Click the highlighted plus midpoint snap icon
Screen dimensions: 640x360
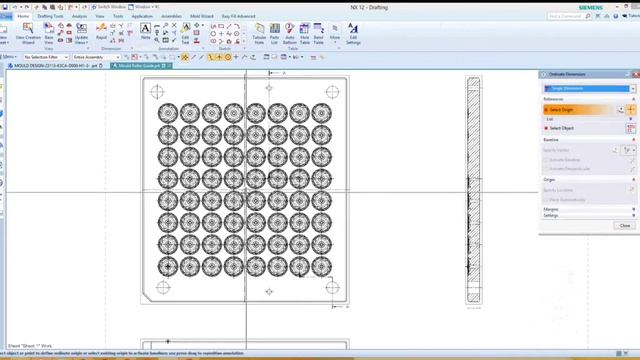[219, 58]
